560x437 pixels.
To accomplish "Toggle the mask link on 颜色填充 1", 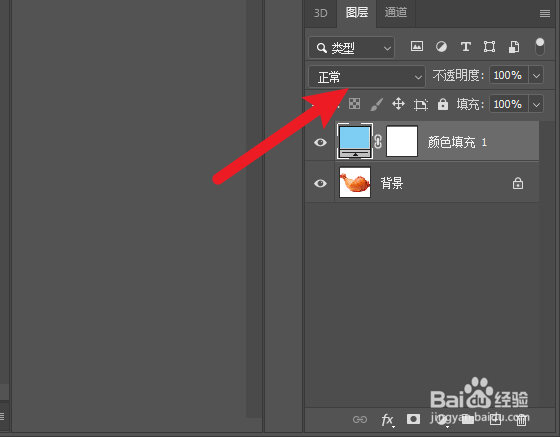I will (378, 142).
